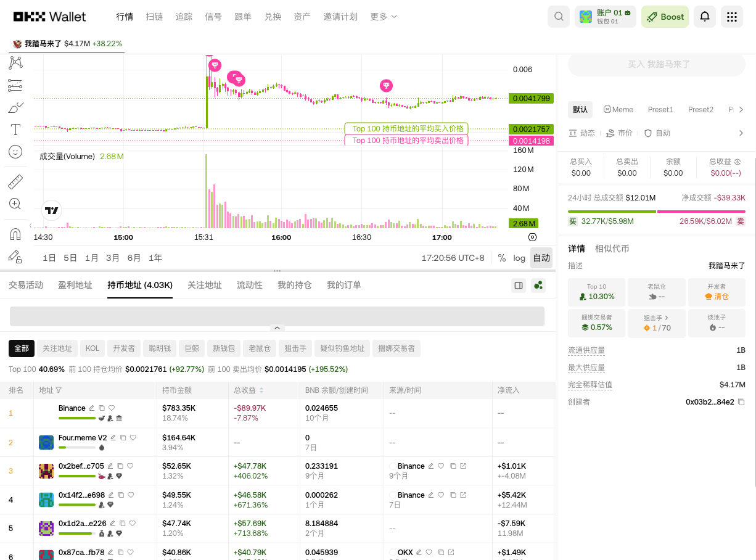Select the text annotation tool
Viewport: 756px width, 560px height.
15,130
